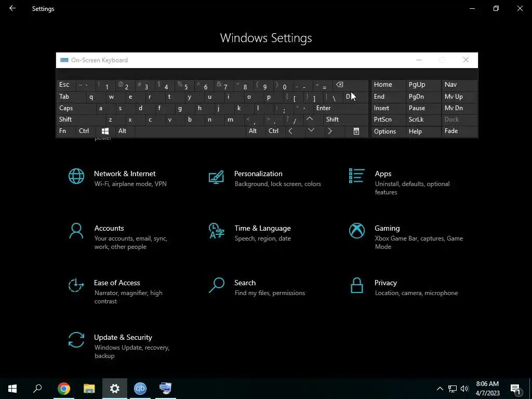Open qBittorrent from taskbar

point(140,389)
